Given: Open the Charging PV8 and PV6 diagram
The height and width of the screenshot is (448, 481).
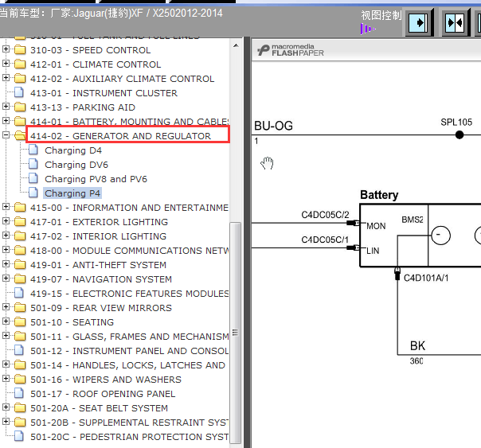Looking at the screenshot, I should (96, 179).
